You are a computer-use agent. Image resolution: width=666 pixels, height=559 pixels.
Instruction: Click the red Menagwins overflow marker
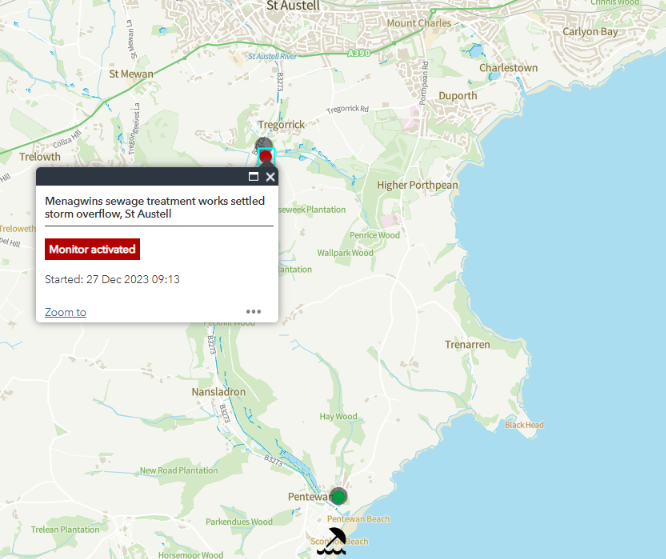(266, 156)
